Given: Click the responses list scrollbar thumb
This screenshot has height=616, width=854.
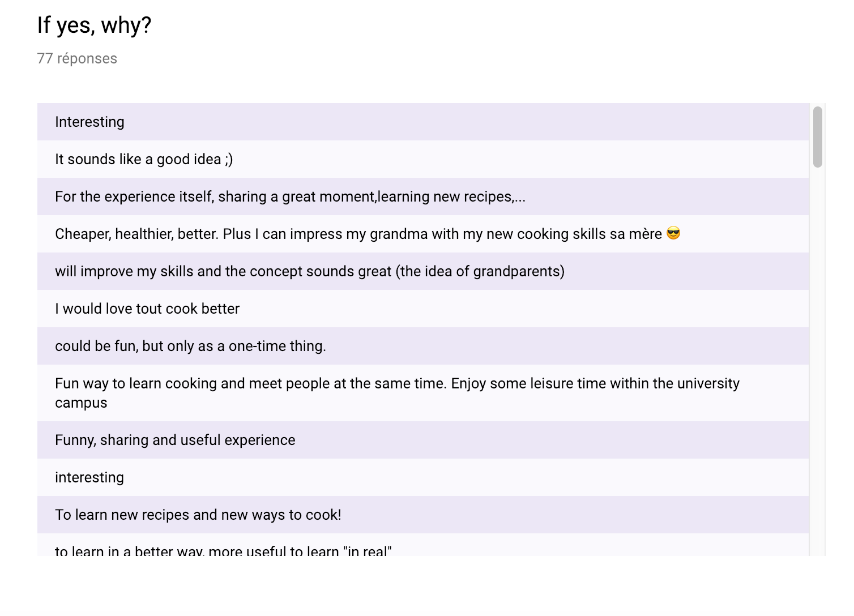Looking at the screenshot, I should (817, 137).
